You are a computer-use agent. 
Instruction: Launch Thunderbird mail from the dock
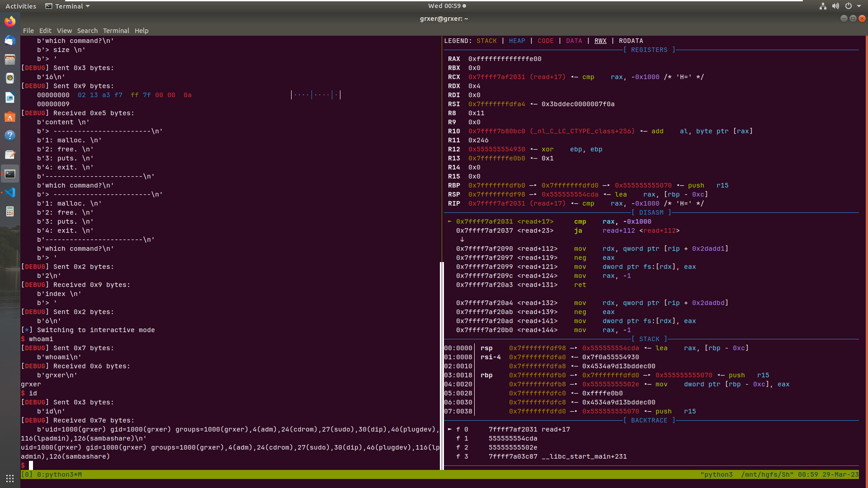[x=10, y=41]
